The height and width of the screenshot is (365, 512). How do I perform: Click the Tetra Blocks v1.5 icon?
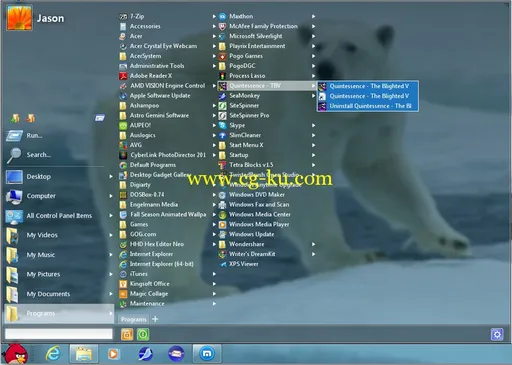click(222, 165)
